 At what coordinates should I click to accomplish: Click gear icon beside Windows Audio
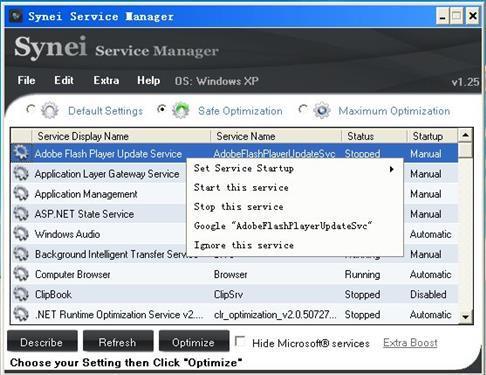[21, 234]
